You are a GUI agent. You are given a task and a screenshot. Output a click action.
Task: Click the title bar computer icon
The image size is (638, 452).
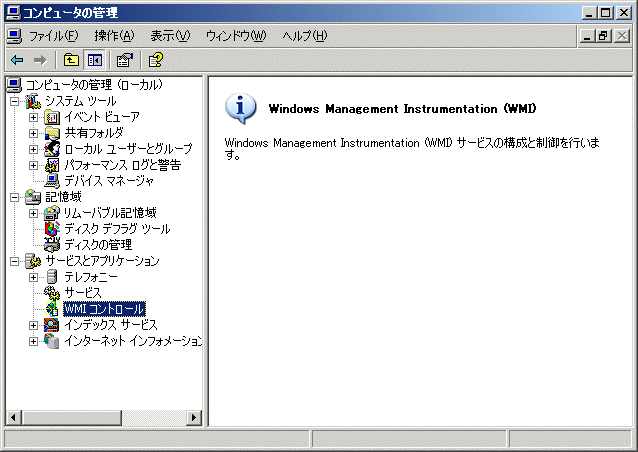pos(13,13)
